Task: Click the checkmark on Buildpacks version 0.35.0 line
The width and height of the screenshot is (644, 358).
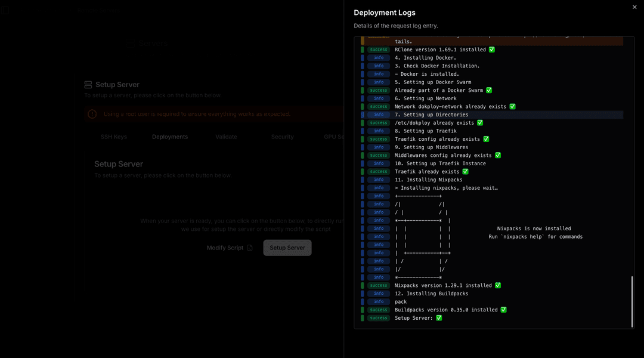Action: pyautogui.click(x=503, y=310)
